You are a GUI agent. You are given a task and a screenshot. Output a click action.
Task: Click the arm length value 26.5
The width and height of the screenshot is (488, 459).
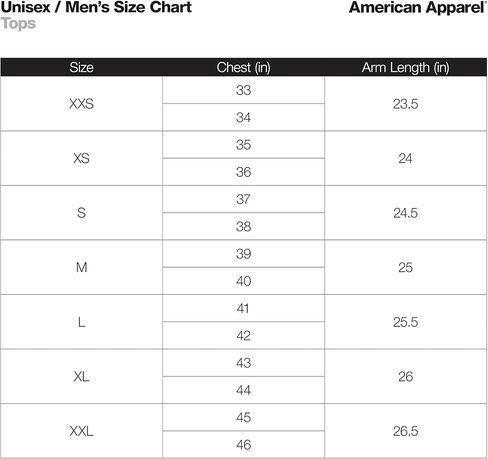point(405,431)
